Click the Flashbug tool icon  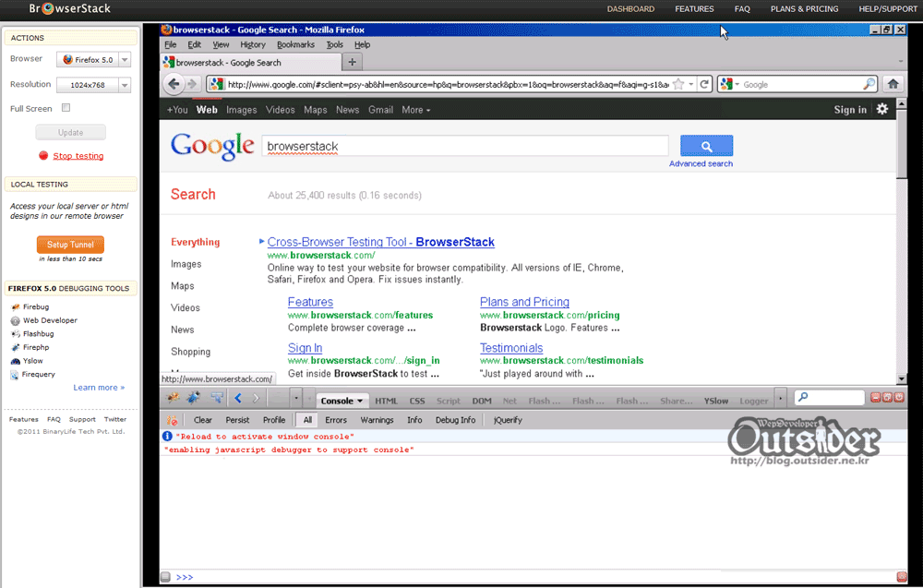pyautogui.click(x=16, y=334)
